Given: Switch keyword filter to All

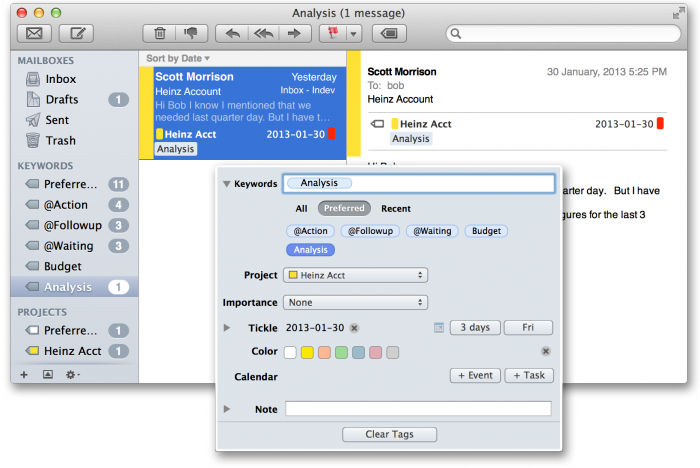Looking at the screenshot, I should (301, 209).
